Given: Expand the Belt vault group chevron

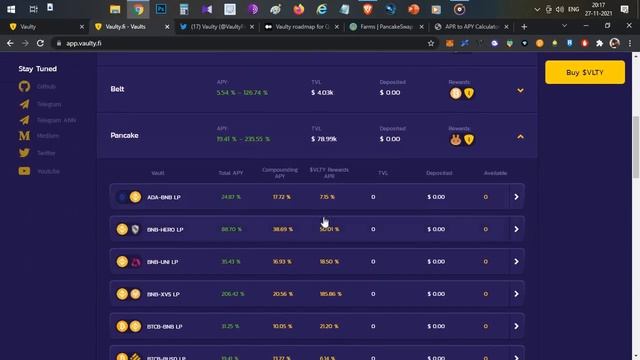Looking at the screenshot, I should tap(520, 90).
